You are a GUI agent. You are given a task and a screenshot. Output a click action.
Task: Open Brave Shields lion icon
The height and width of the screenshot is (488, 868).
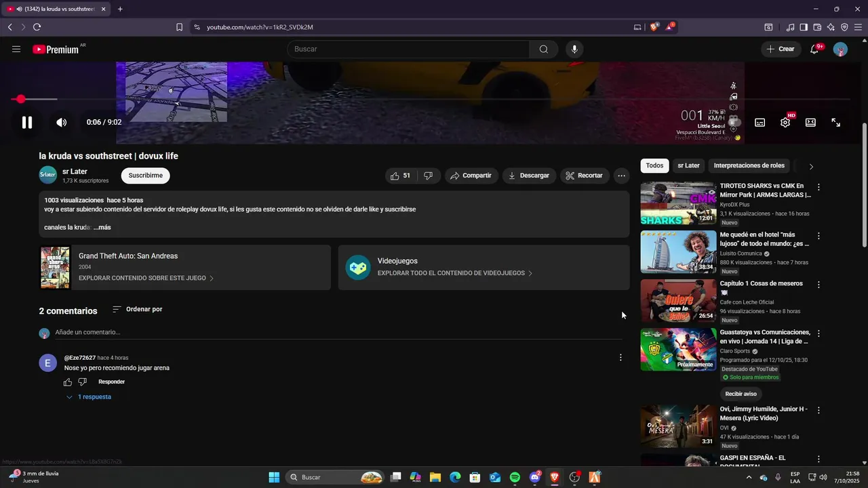point(654,27)
